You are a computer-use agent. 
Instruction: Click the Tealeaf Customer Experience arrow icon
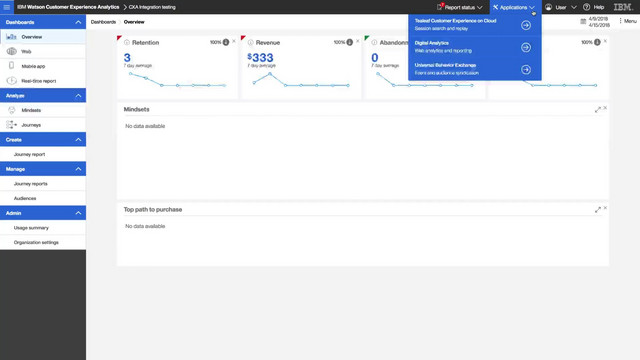526,25
